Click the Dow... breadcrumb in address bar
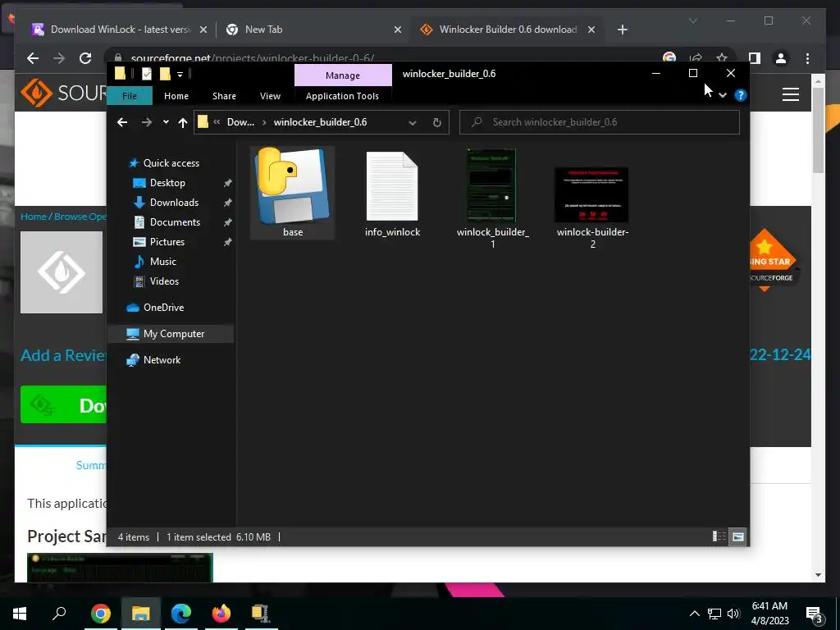840x630 pixels. click(x=240, y=122)
